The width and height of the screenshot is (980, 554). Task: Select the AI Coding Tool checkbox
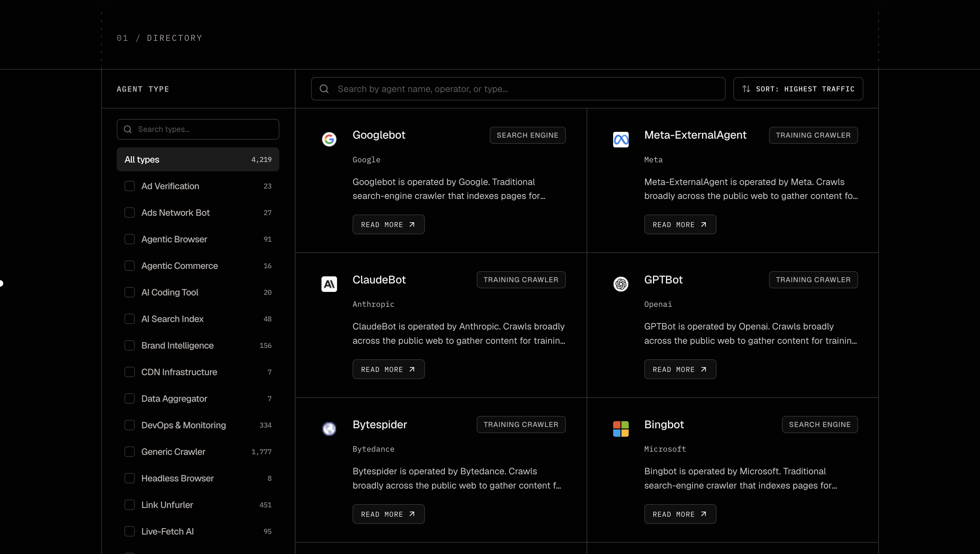(129, 292)
